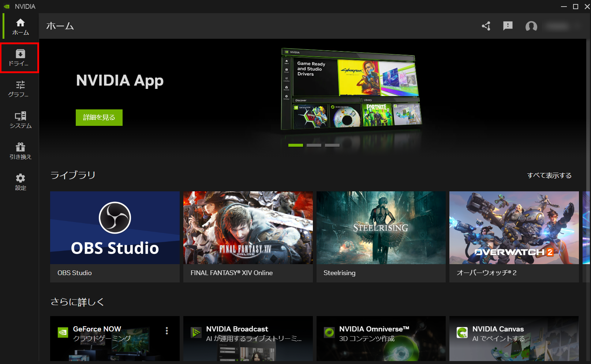The image size is (591, 364).
Task: Open FINAL FANTASY XIV Online artwork
Action: coord(248,228)
